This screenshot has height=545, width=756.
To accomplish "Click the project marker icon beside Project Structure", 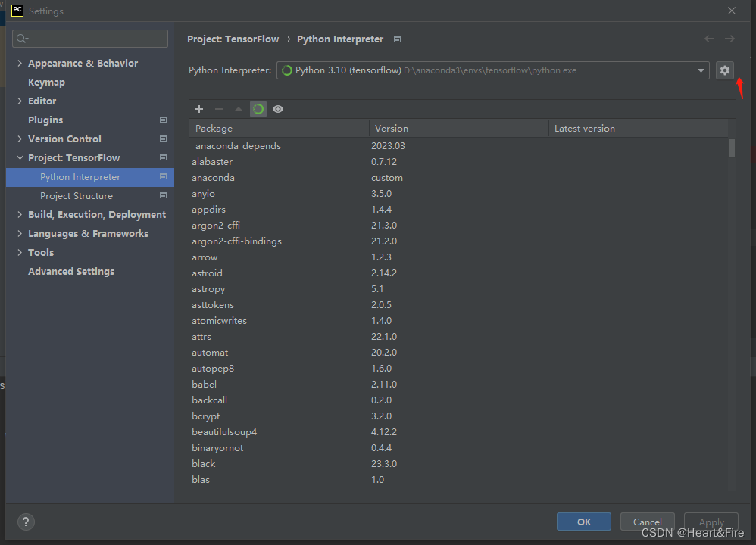I will 163,195.
